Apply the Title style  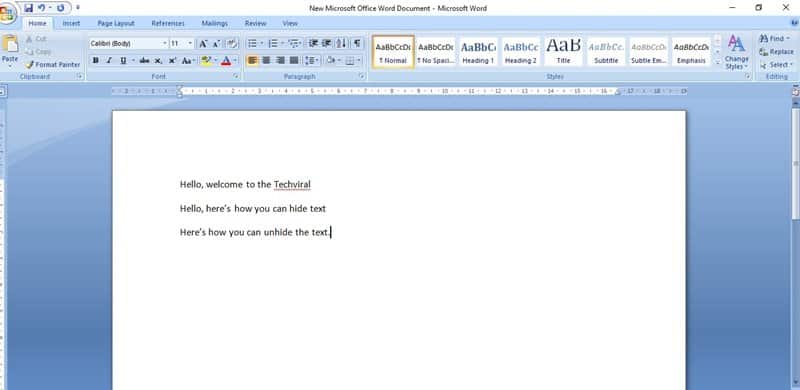tap(563, 52)
